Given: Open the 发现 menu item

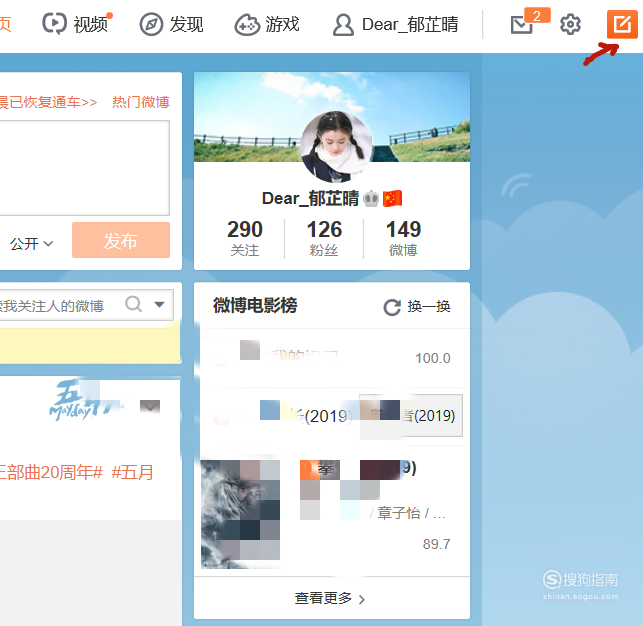Looking at the screenshot, I should pyautogui.click(x=187, y=25).
